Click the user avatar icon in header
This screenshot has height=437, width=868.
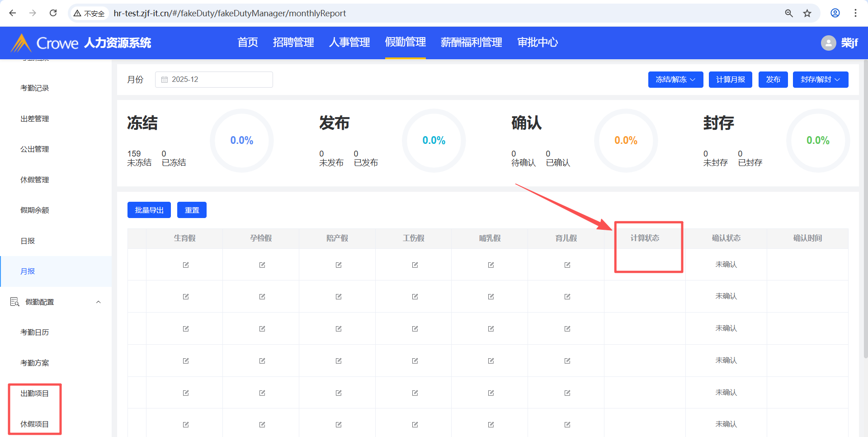pyautogui.click(x=828, y=43)
